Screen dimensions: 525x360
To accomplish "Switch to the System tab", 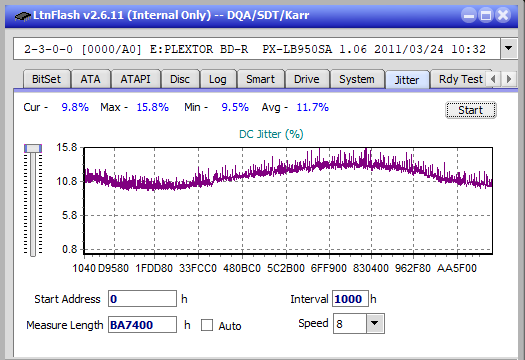I will click(x=357, y=79).
